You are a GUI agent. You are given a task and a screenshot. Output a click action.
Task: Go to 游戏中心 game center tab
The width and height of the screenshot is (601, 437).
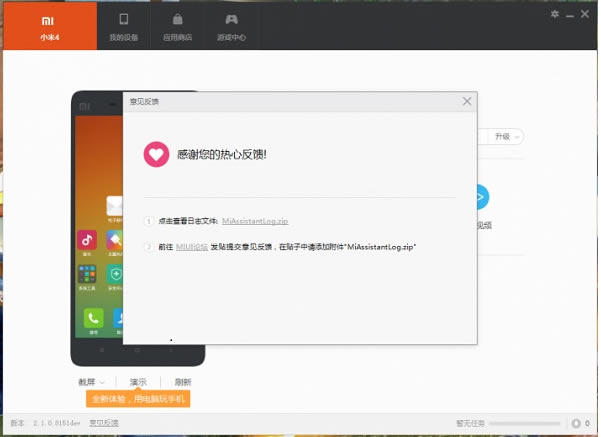(231, 26)
